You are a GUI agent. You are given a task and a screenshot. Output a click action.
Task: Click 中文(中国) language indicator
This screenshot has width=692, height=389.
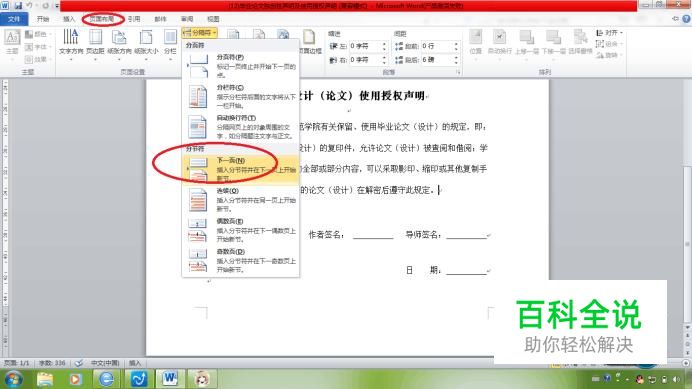tap(105, 363)
